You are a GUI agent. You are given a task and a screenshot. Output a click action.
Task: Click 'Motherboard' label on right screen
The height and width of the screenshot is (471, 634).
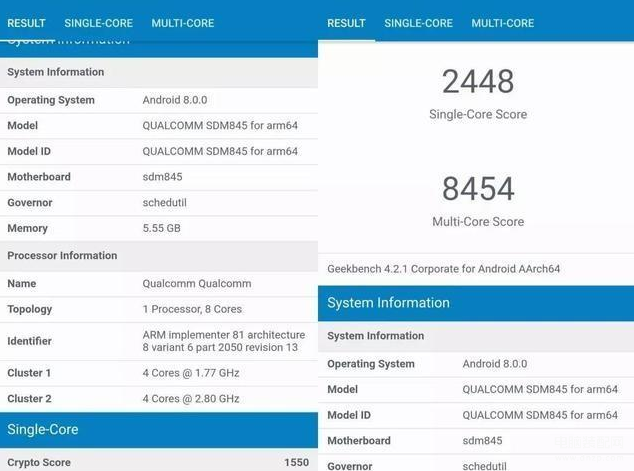click(x=359, y=441)
